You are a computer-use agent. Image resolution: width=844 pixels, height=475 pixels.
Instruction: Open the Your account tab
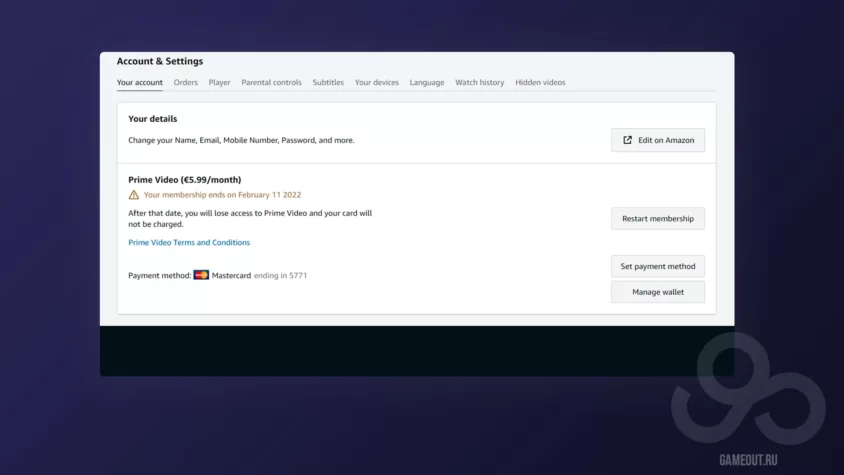tap(139, 82)
